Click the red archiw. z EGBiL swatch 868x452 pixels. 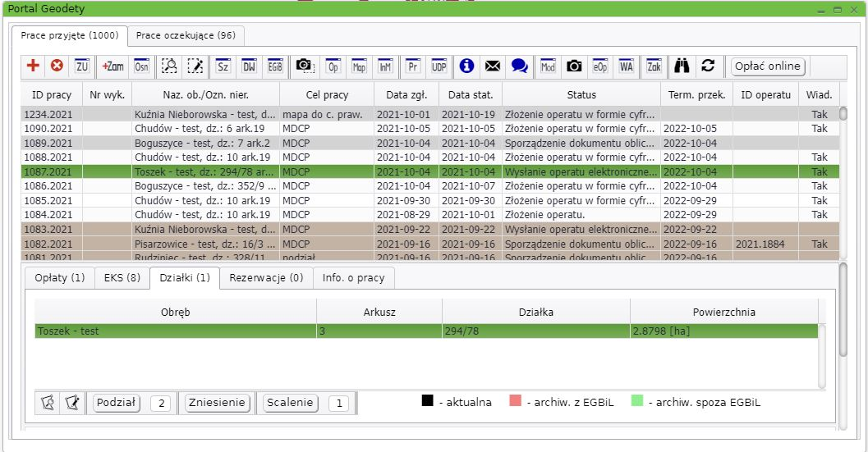[x=515, y=401]
